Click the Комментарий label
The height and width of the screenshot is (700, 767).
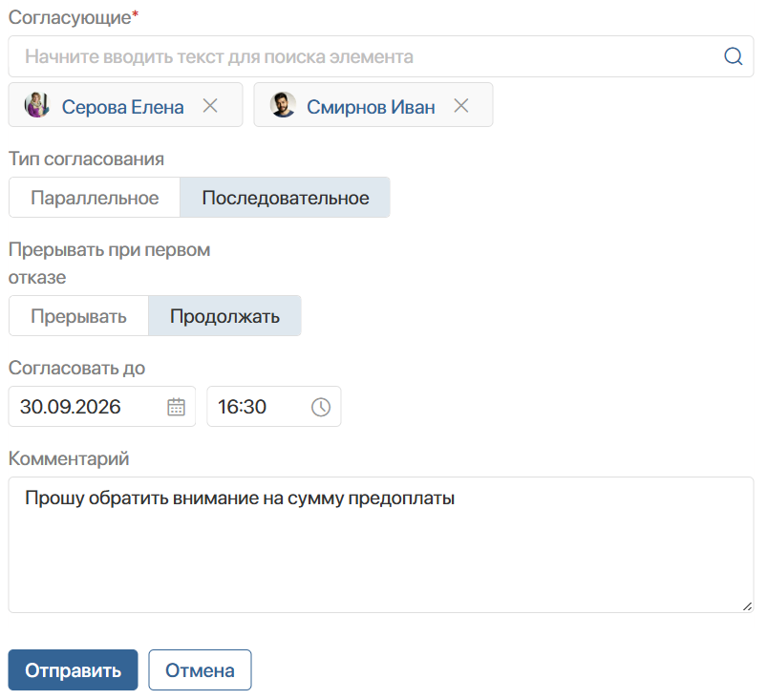coord(69,458)
